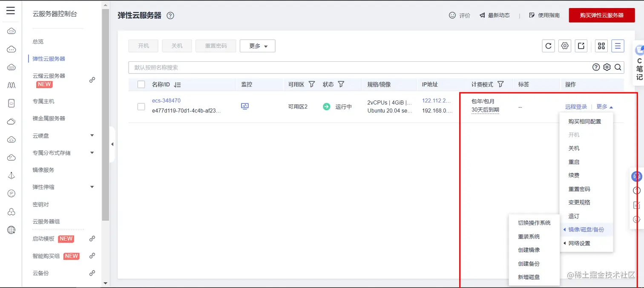644x288 pixels.
Task: Click the sidebar scrollbar down arrow
Action: (106, 283)
